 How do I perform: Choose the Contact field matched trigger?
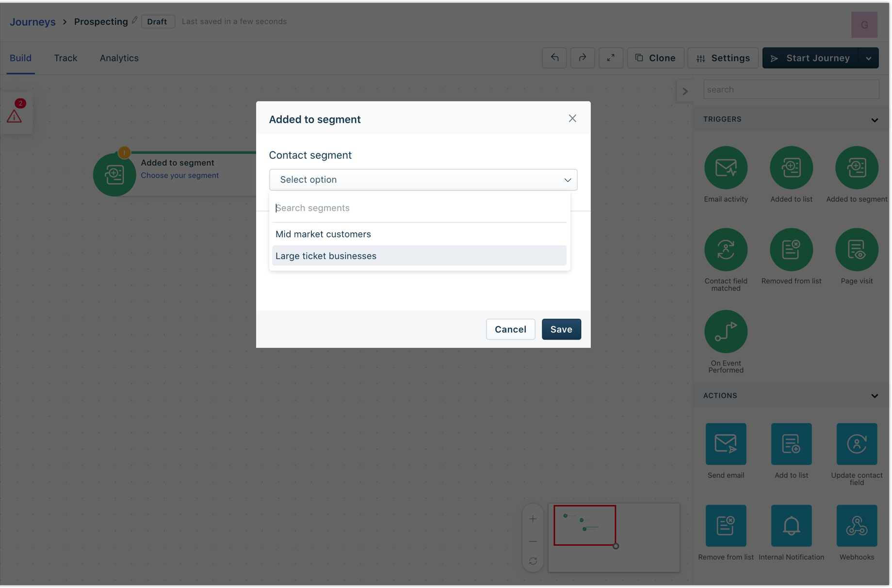click(726, 249)
